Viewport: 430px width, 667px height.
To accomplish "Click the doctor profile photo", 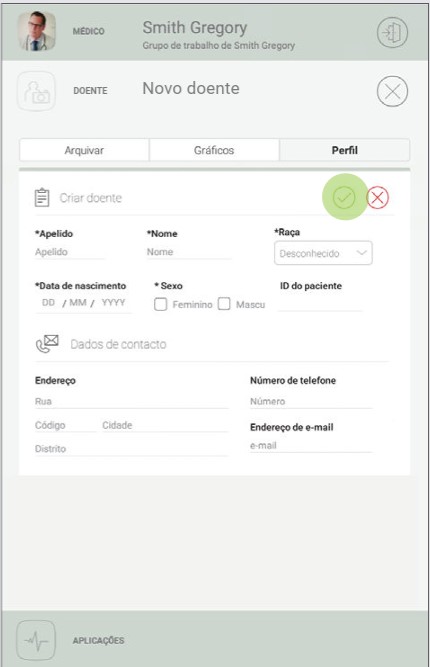I will [37, 31].
